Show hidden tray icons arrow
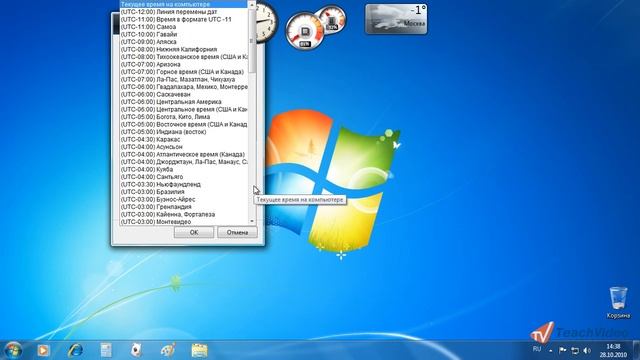 [x=551, y=351]
